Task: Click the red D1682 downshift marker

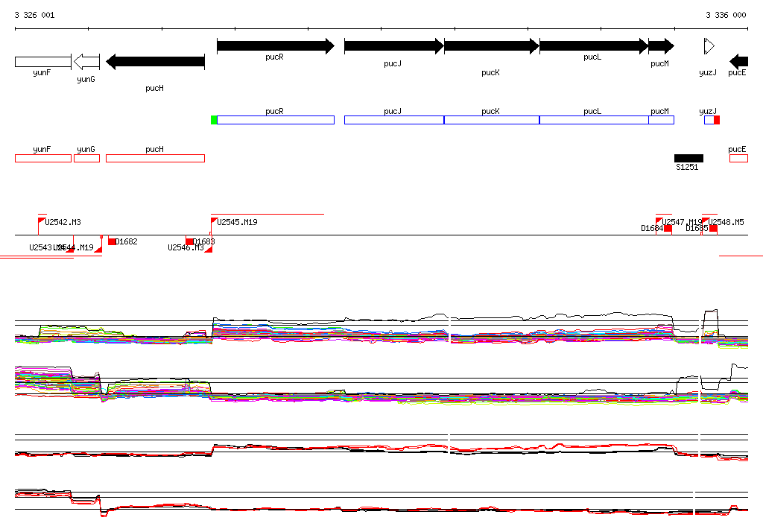Action: (x=113, y=241)
